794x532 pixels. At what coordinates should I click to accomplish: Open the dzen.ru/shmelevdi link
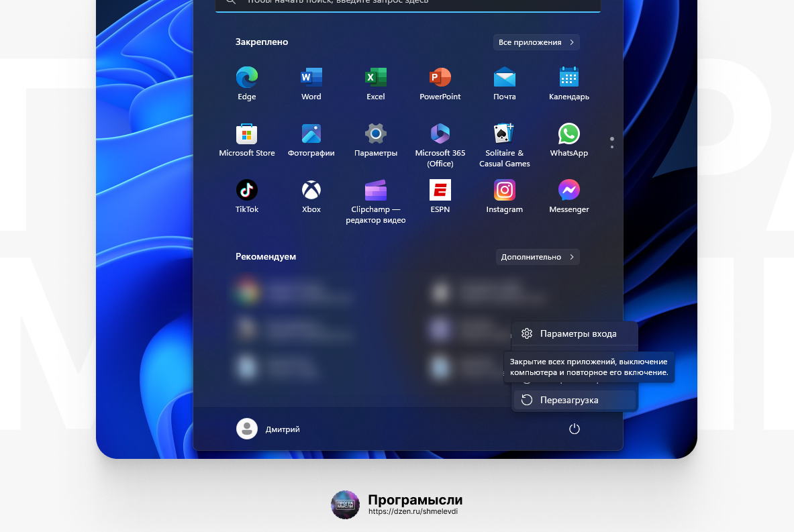[413, 512]
